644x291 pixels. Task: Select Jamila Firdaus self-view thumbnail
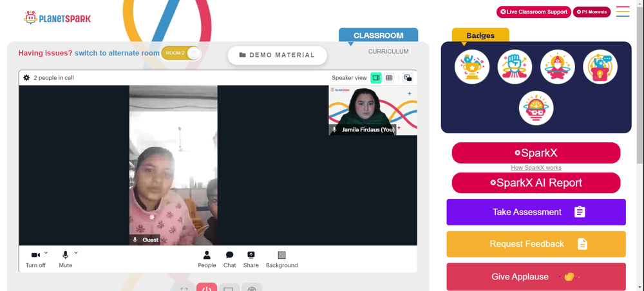pyautogui.click(x=373, y=110)
